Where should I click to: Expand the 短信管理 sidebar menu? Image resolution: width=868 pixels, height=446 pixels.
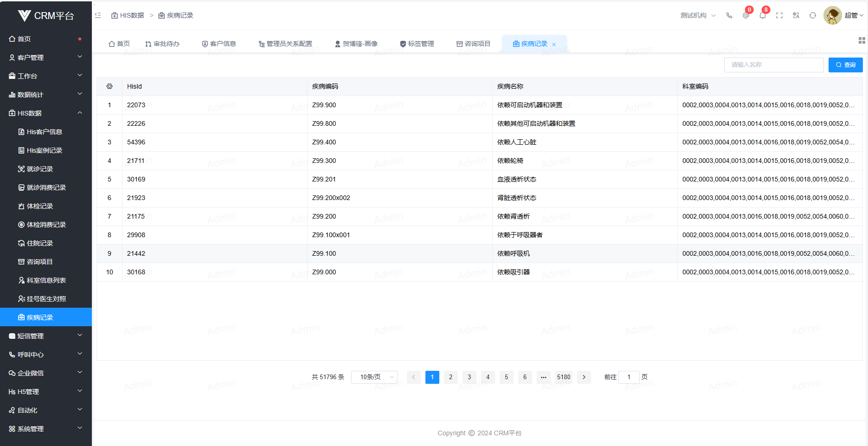point(46,336)
